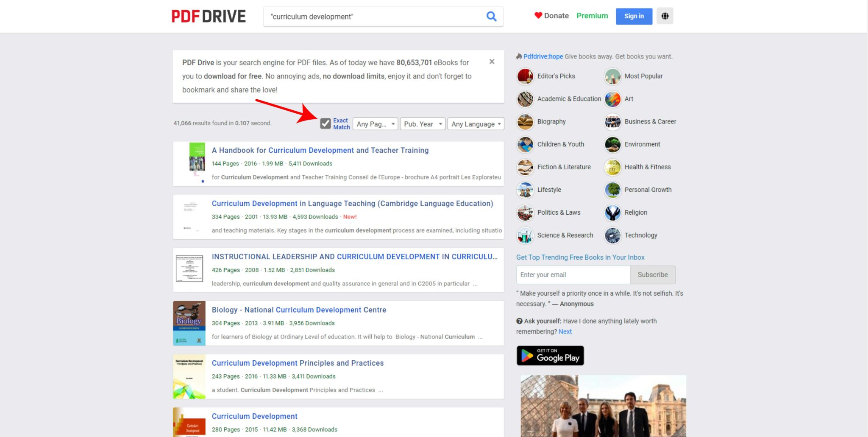Click the Technology category icon

click(612, 235)
